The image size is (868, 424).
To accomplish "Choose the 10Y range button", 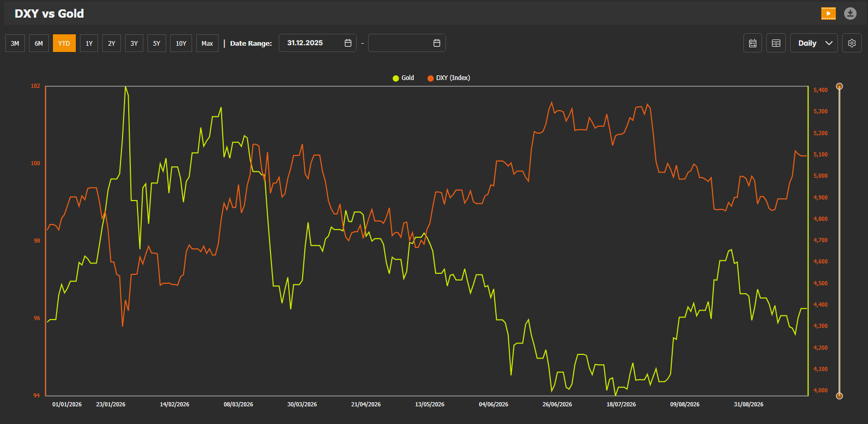I will coord(181,43).
